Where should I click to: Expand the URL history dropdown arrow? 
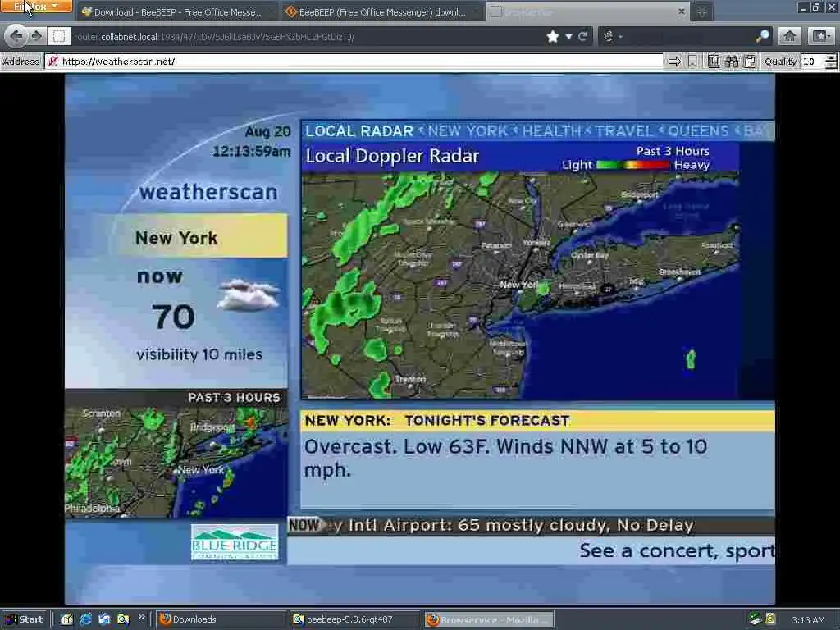[568, 36]
